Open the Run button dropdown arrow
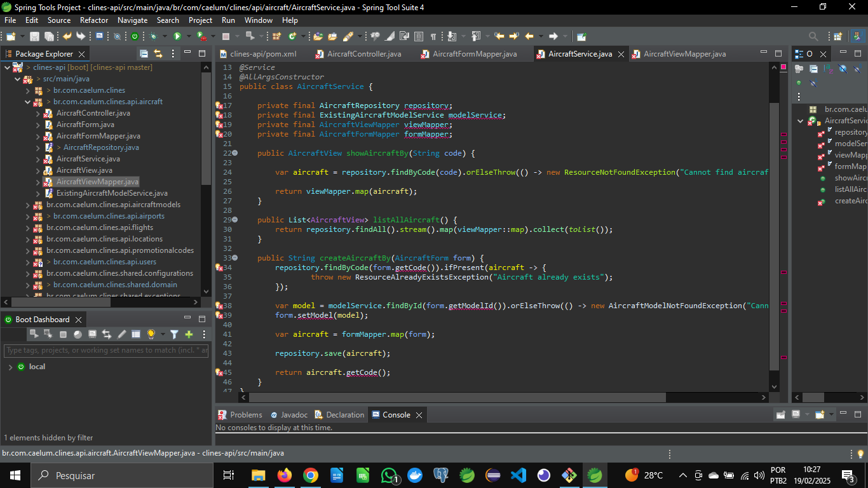This screenshot has width=868, height=488. pyautogui.click(x=189, y=36)
